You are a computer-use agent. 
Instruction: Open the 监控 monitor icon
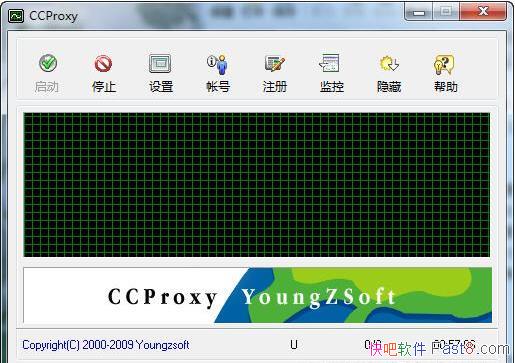pos(330,63)
